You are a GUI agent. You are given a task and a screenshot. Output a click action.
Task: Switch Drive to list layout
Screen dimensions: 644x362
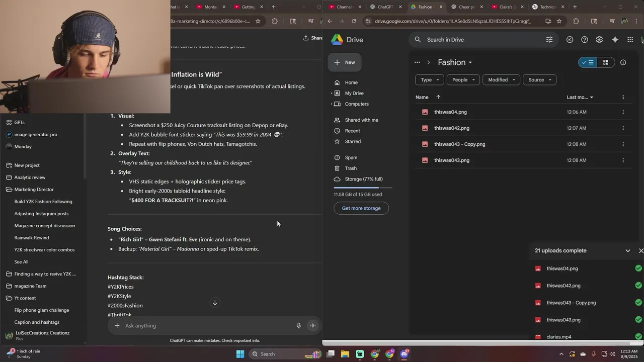[x=588, y=62]
